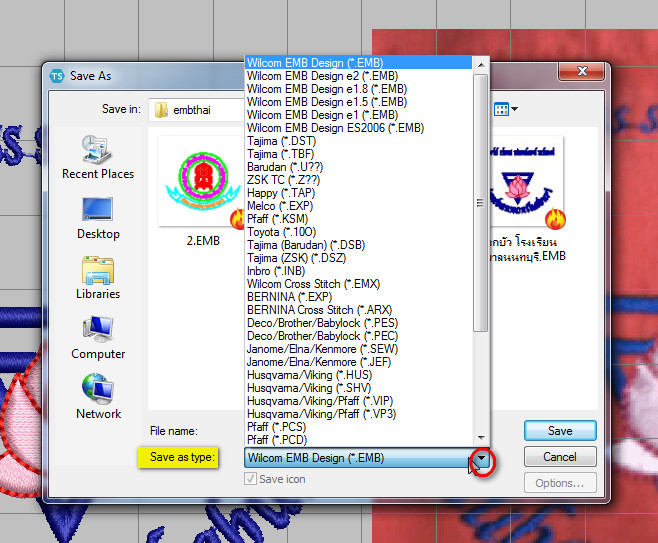Image resolution: width=658 pixels, height=543 pixels.
Task: Select Deco/Brother/Babylock (*.PES) format
Action: point(359,323)
